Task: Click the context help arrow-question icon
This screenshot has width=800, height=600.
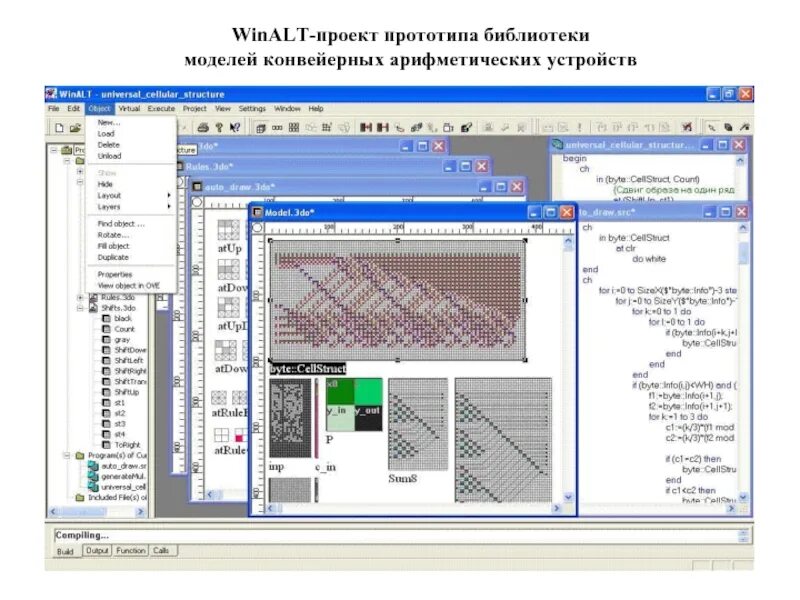Action: 234,128
